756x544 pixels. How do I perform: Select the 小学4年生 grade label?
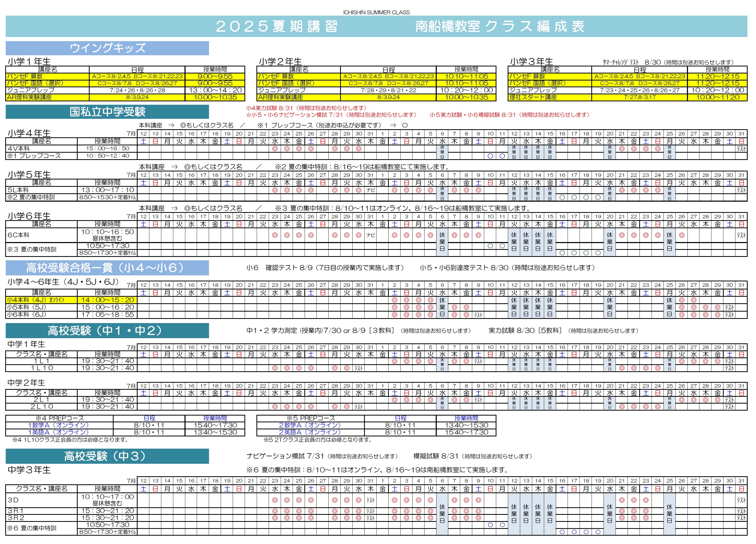(29, 133)
